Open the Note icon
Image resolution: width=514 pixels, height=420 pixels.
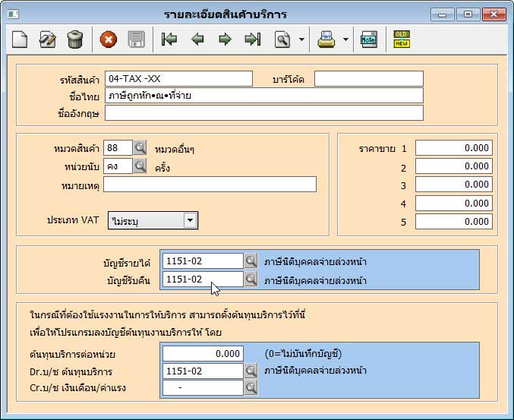pyautogui.click(x=369, y=39)
